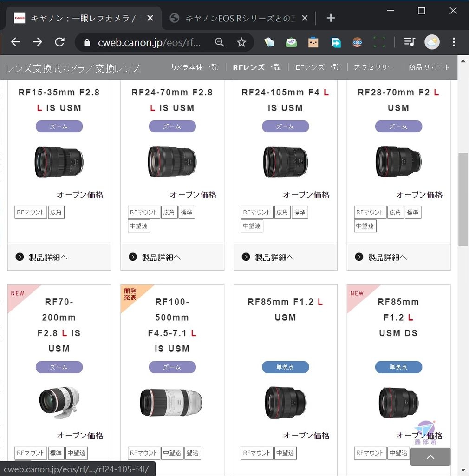Screen dimensions: 469x476
Task: Open EFレンズ一覧 menu item
Action: pyautogui.click(x=318, y=67)
